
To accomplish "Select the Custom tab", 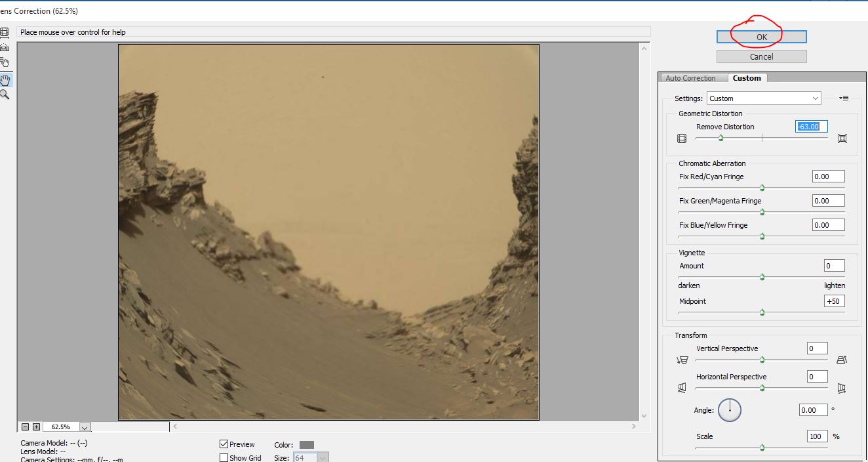I will click(x=747, y=78).
